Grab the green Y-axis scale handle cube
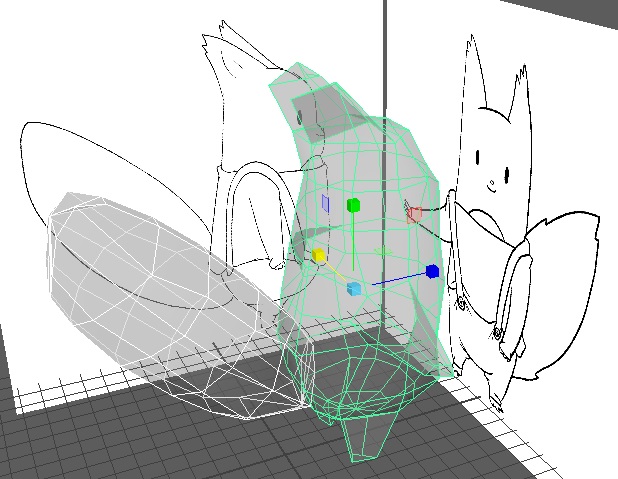618x479 pixels. click(354, 205)
